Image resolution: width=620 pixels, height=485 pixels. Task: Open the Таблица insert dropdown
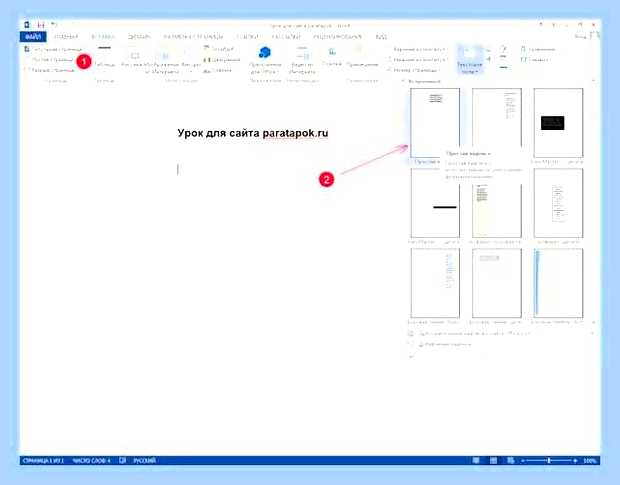tap(104, 59)
